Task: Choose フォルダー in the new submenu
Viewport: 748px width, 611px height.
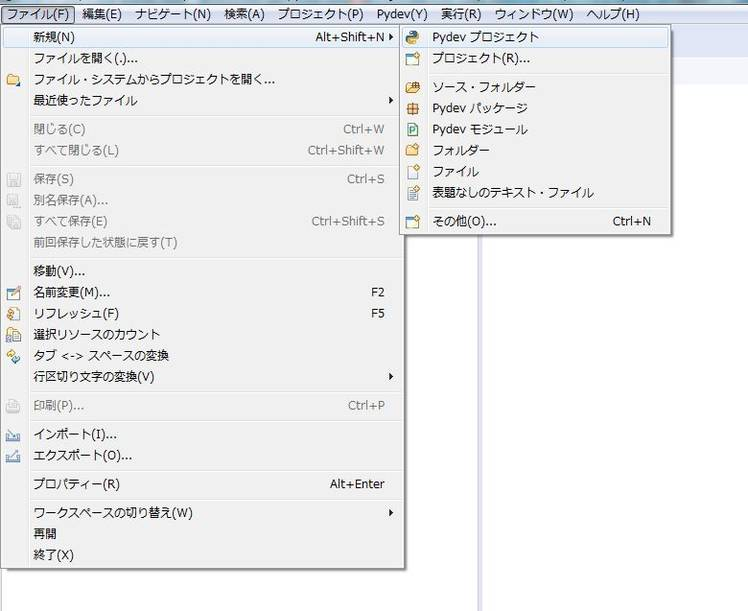Action: tap(535, 151)
